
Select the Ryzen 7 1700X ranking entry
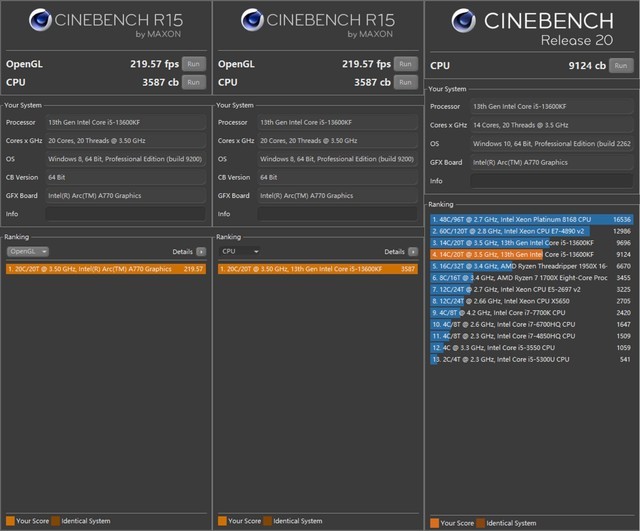click(x=531, y=278)
